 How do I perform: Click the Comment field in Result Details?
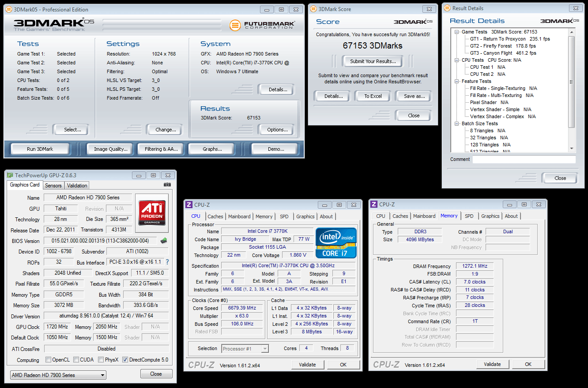524,160
